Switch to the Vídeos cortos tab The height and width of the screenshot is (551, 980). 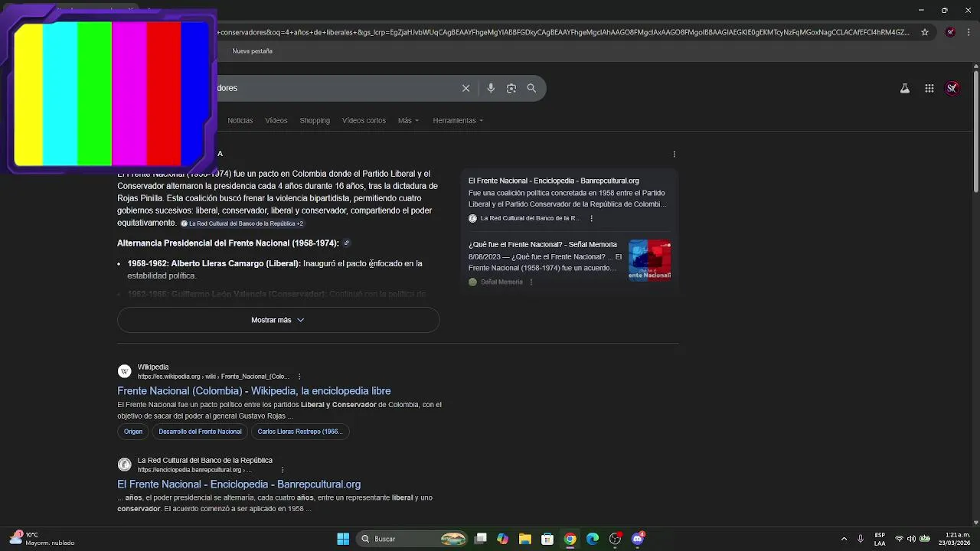coord(364,120)
